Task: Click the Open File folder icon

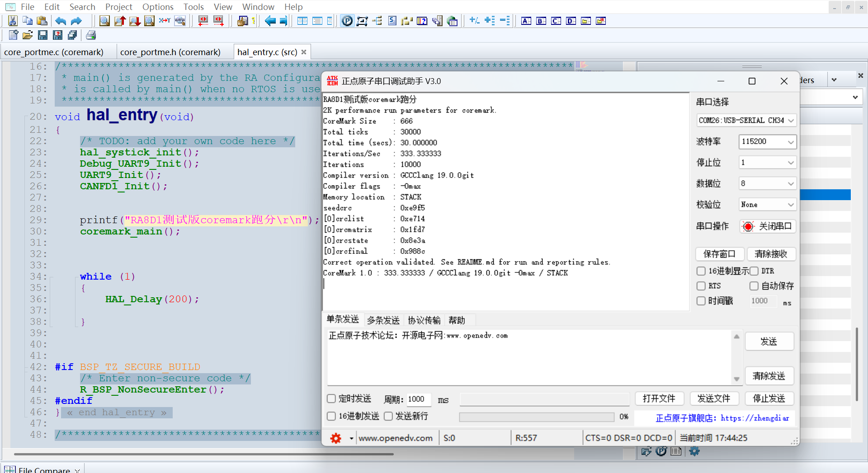Action: tap(28, 35)
